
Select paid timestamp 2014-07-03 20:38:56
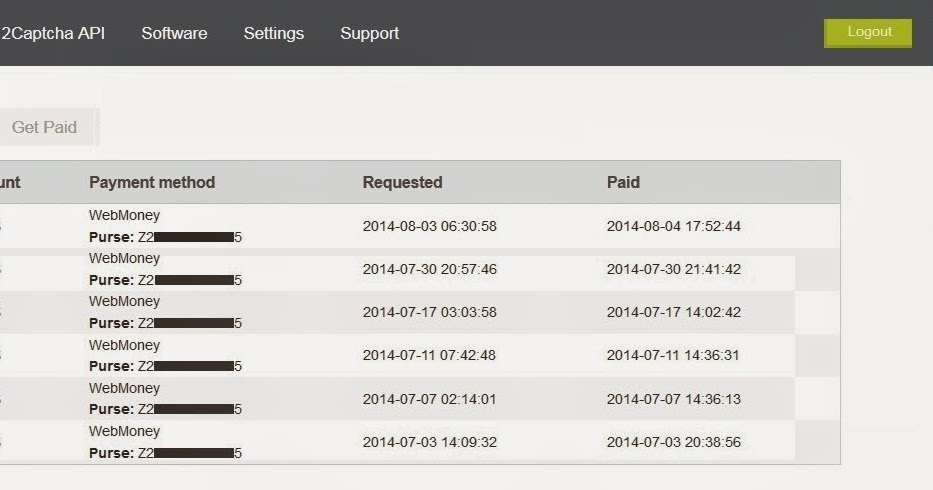coord(673,442)
